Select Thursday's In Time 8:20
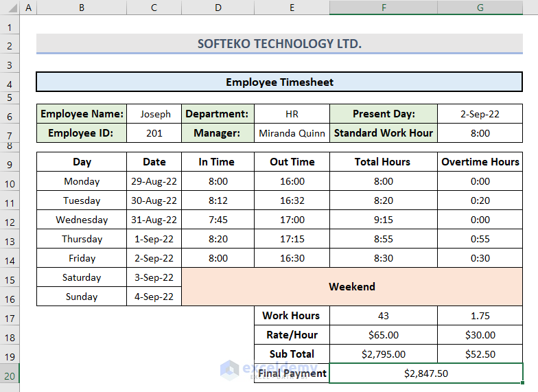This screenshot has height=392, width=538. click(x=218, y=239)
